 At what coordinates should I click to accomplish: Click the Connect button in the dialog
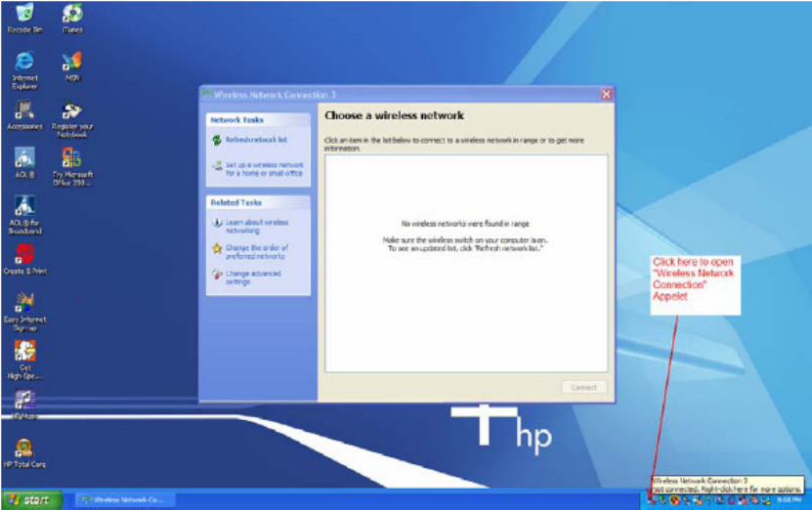[583, 387]
